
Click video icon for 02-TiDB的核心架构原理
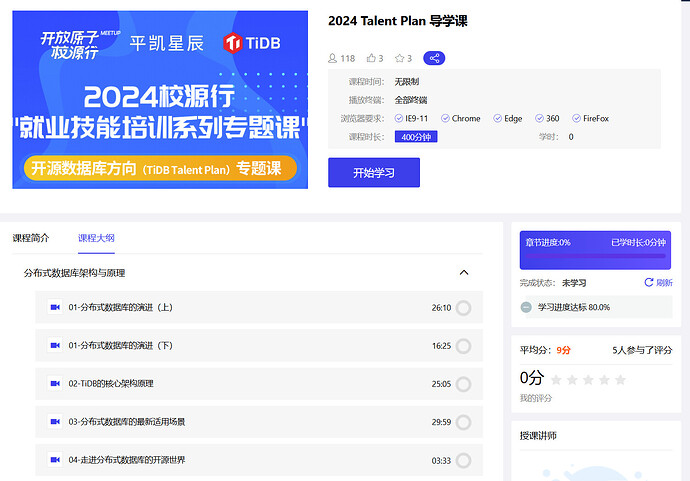(55, 383)
